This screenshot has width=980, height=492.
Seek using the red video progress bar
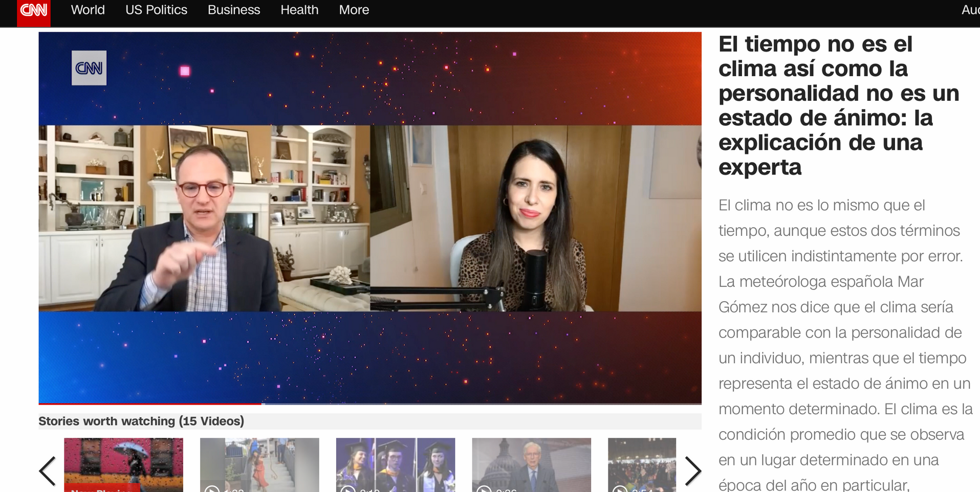click(x=370, y=404)
